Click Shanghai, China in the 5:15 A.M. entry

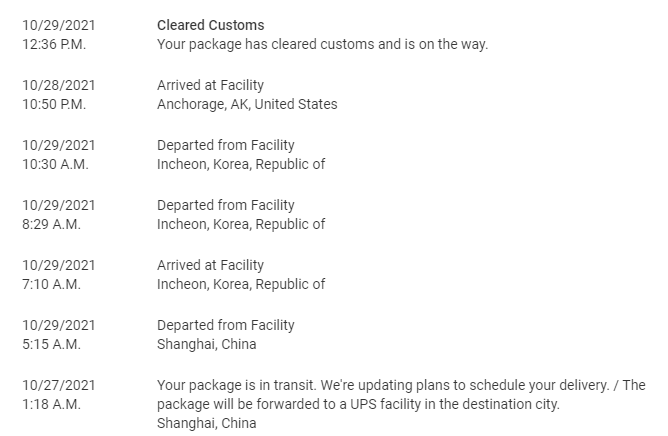click(206, 345)
